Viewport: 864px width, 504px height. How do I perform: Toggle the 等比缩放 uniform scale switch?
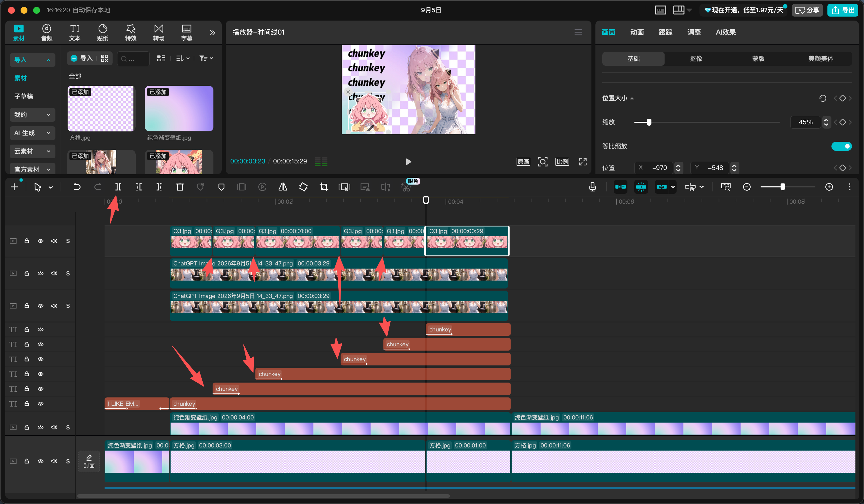point(841,146)
